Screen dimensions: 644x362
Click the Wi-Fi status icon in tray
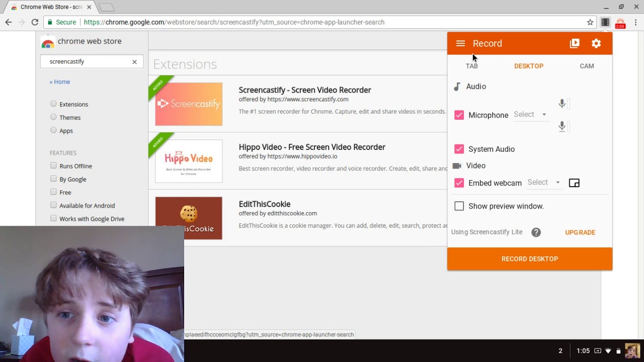608,351
